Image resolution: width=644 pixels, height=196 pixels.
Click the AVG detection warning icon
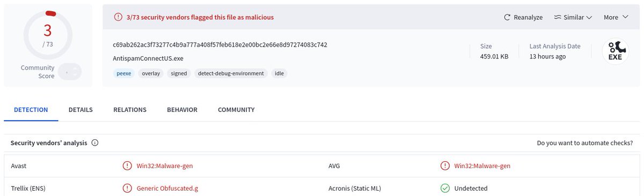tap(445, 165)
